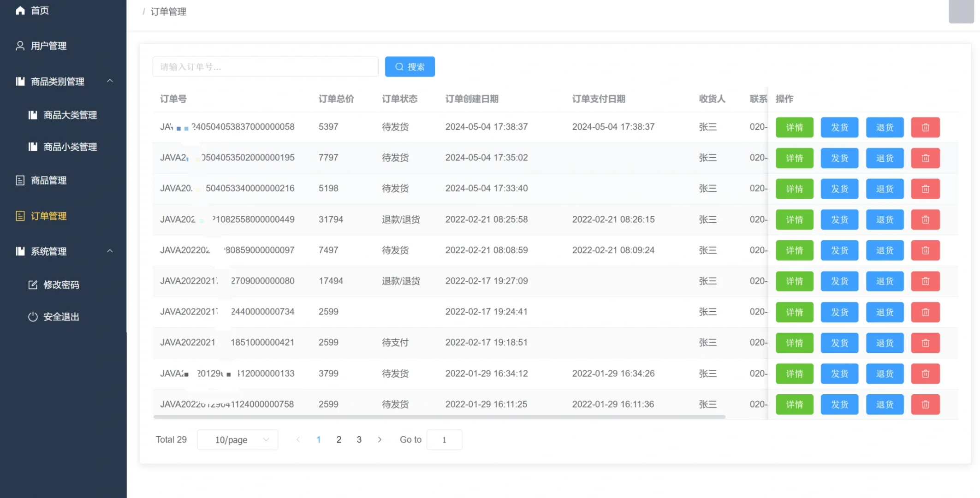Select the 商品小类管理 icon
Image resolution: width=980 pixels, height=498 pixels.
[32, 147]
